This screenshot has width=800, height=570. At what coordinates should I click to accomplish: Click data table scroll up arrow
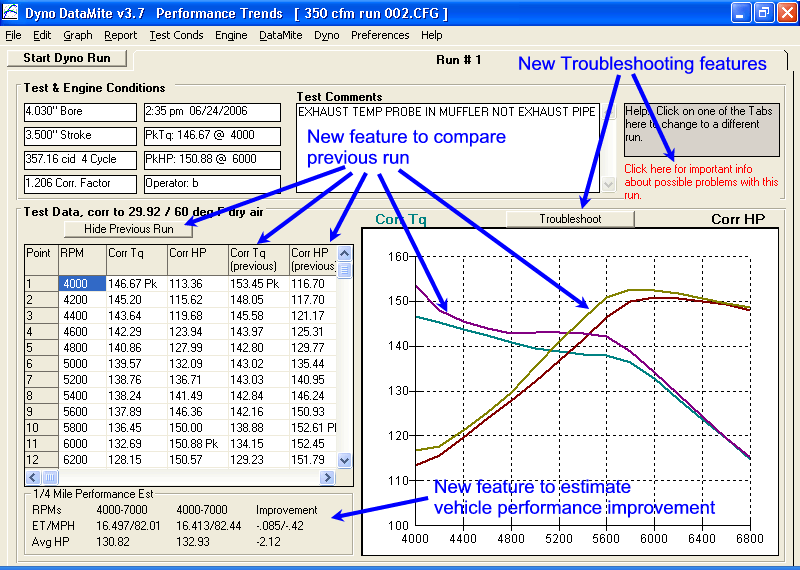344,253
